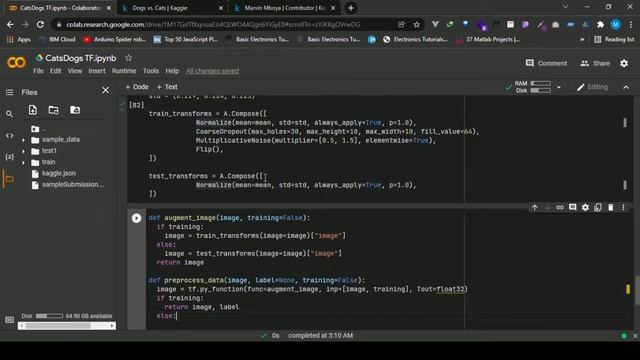Screen dimensions: 640x360
Task: Upload a file to session storage
Action: [x=33, y=110]
